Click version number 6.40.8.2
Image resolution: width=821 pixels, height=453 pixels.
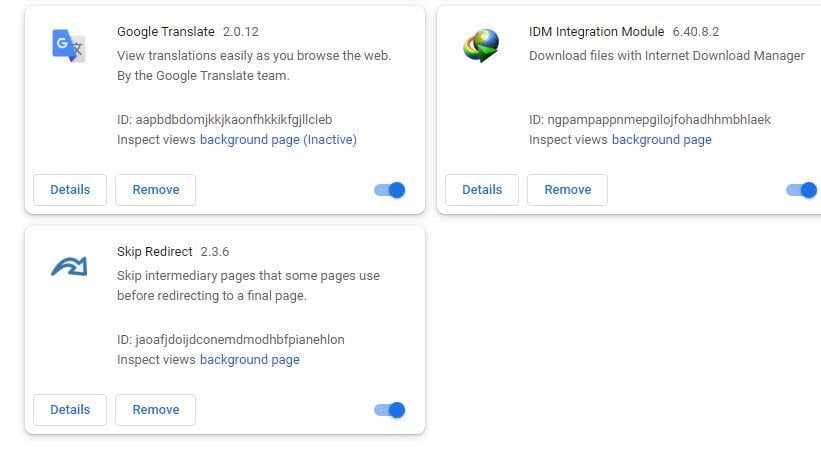696,31
